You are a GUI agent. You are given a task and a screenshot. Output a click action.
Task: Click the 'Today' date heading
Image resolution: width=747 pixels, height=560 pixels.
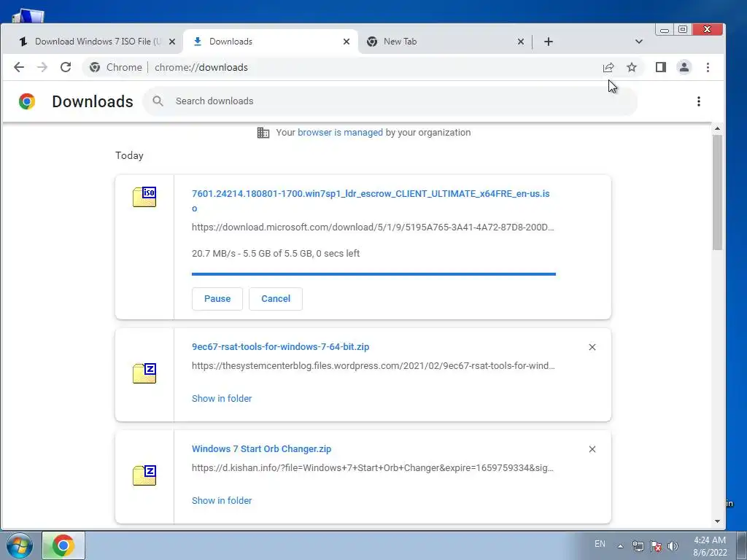tap(129, 155)
